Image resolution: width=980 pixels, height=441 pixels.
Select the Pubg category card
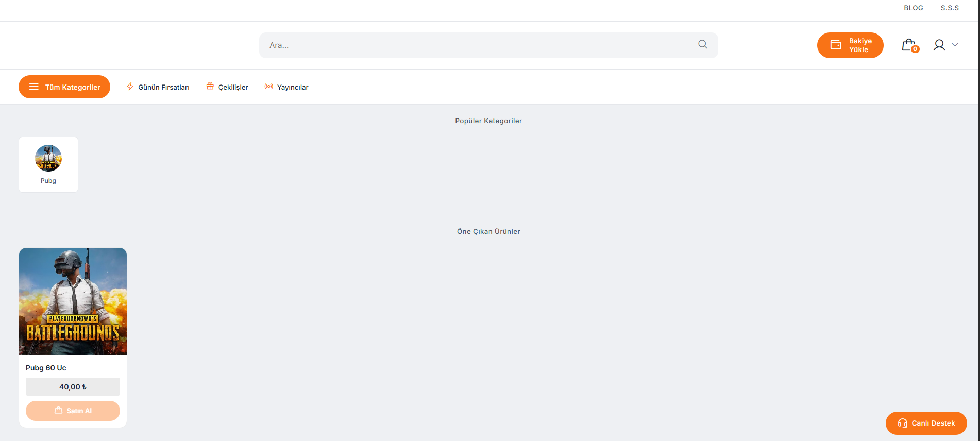pyautogui.click(x=48, y=165)
